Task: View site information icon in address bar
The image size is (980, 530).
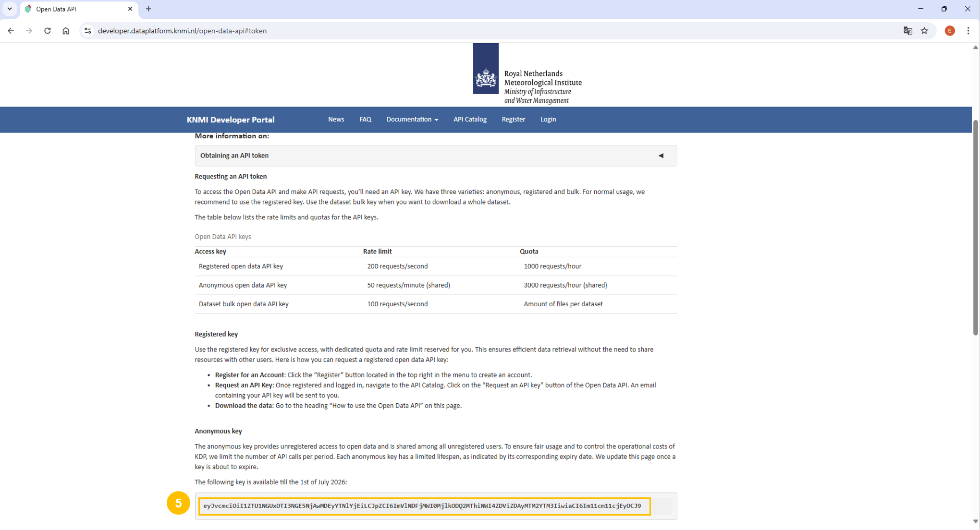Action: [x=87, y=31]
